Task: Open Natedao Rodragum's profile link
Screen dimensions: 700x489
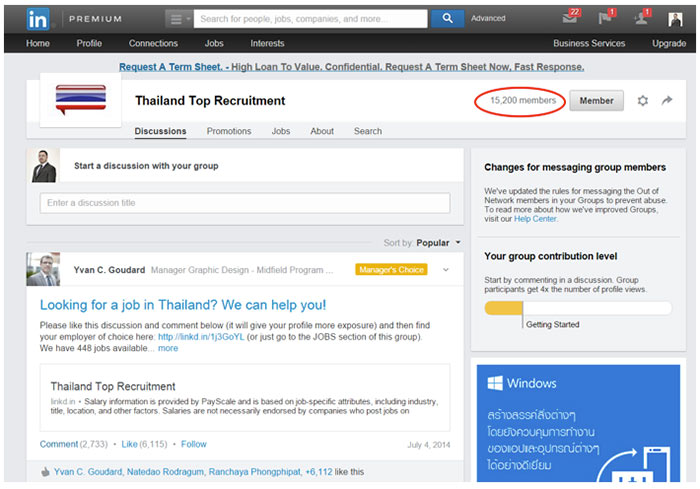Action: point(165,472)
